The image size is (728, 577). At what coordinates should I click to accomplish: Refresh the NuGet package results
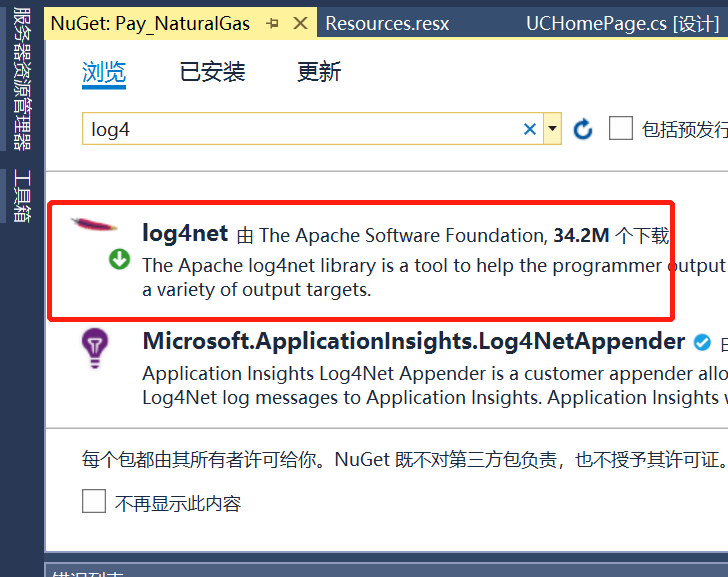(x=583, y=129)
